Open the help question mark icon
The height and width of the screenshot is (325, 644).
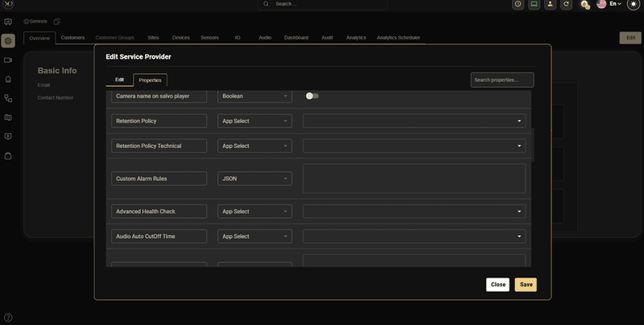[x=8, y=317]
